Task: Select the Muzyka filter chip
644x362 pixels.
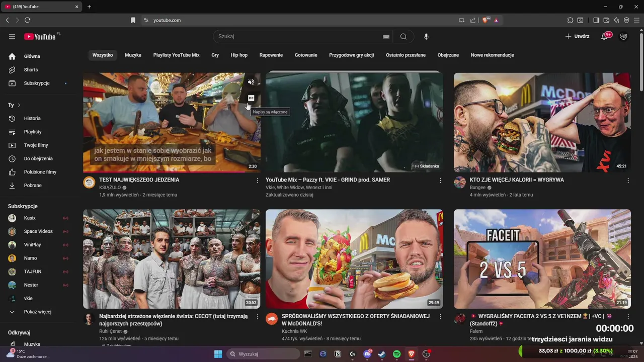Action: [x=133, y=55]
